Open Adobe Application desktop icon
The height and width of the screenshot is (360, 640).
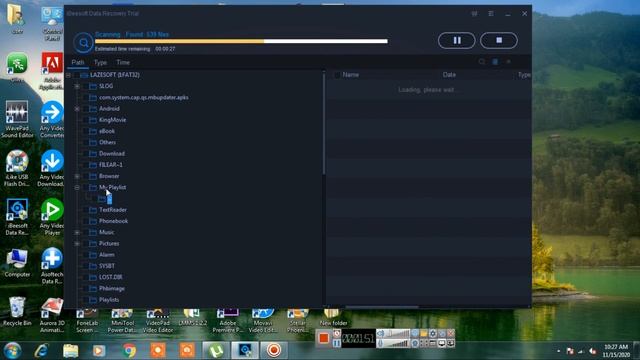coord(52,72)
